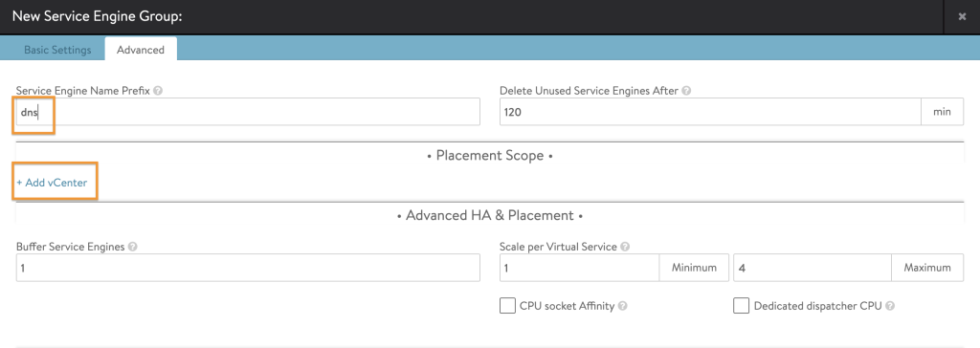
Task: Focus the Delete Unused Service Engines After field
Action: [710, 112]
